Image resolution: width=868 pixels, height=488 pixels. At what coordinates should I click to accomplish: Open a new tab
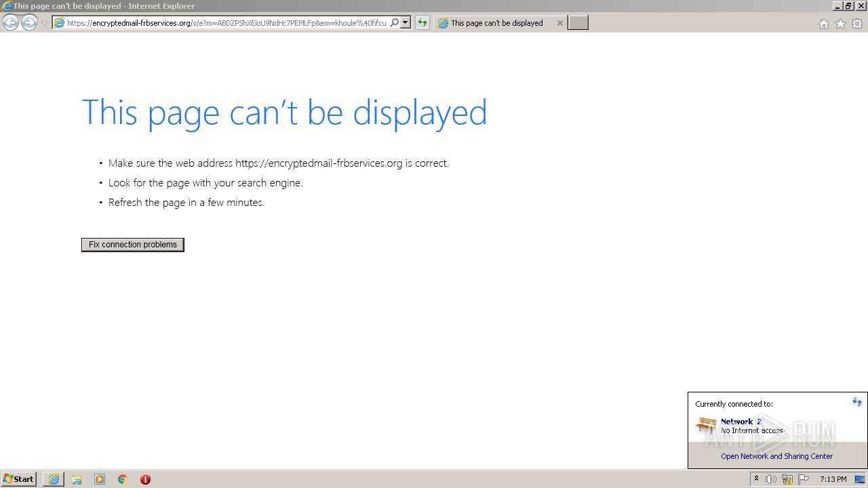(x=578, y=23)
